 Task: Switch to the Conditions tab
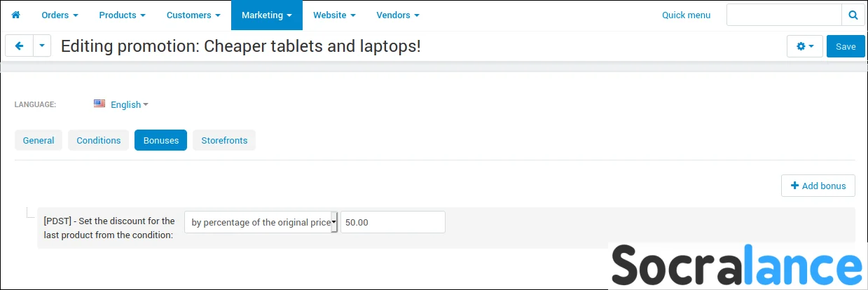click(99, 140)
